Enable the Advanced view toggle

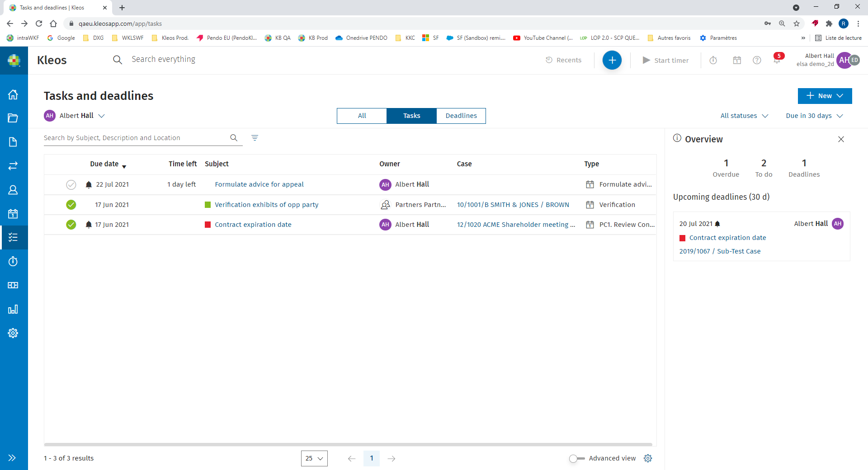pos(576,458)
